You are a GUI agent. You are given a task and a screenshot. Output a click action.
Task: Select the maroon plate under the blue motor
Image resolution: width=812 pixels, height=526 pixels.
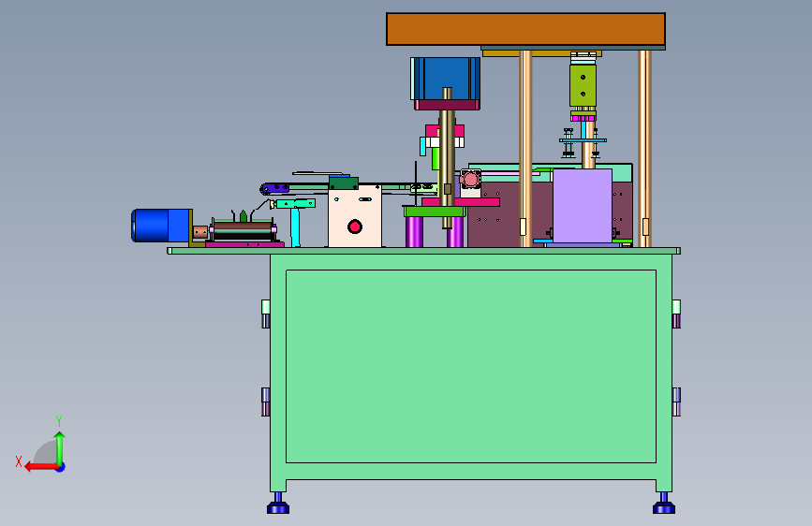[447, 105]
